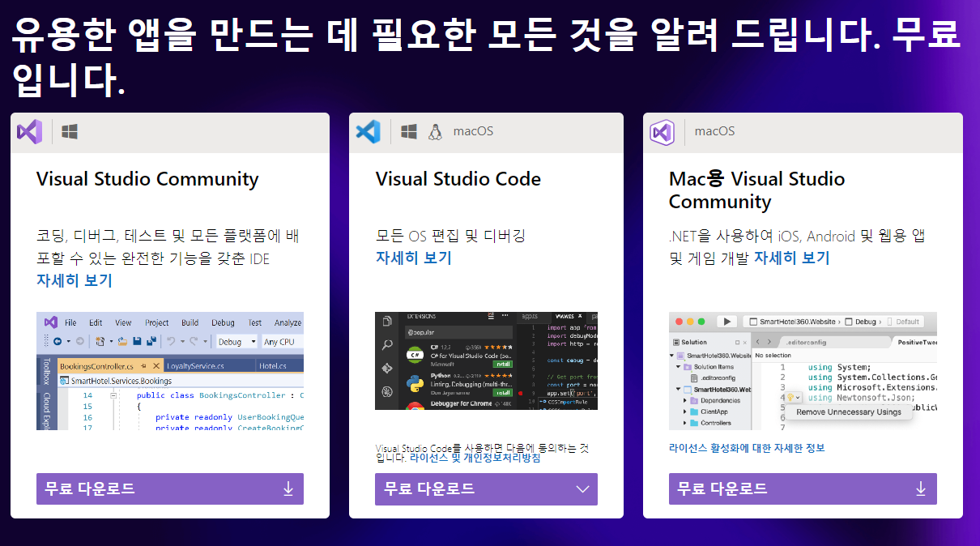
Task: Click macOS label in Visual Studio Code card
Action: [473, 131]
